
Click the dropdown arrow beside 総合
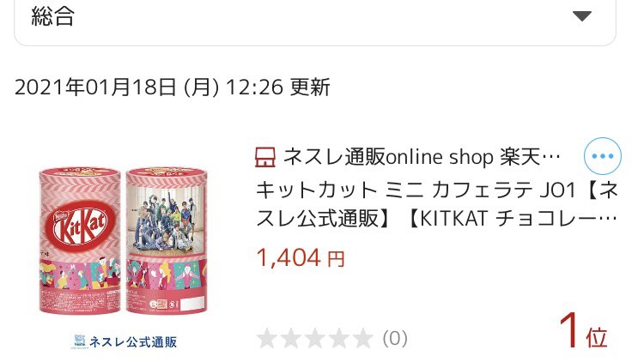(x=582, y=16)
